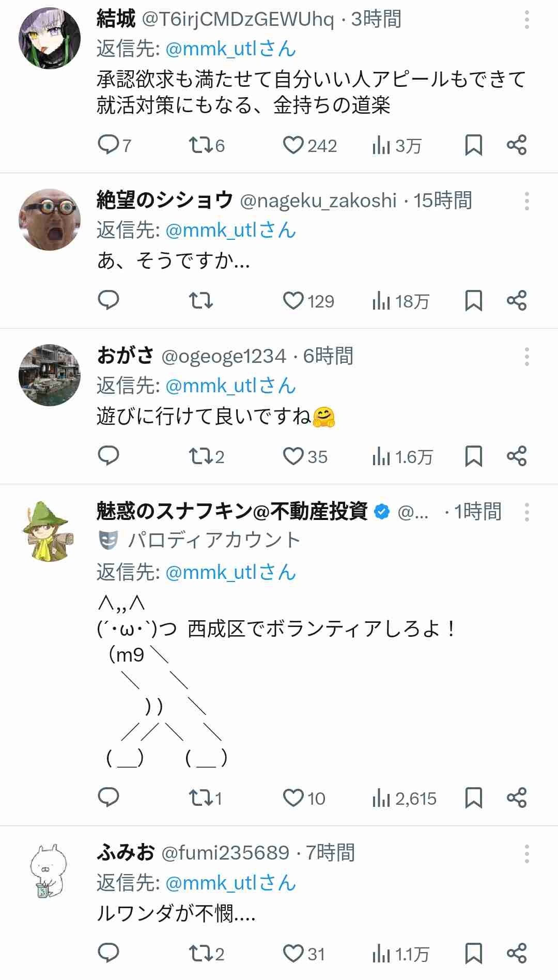Retweet 魅惑のスナフキン's ASCII art post
Image resolution: width=558 pixels, height=980 pixels.
point(200,798)
